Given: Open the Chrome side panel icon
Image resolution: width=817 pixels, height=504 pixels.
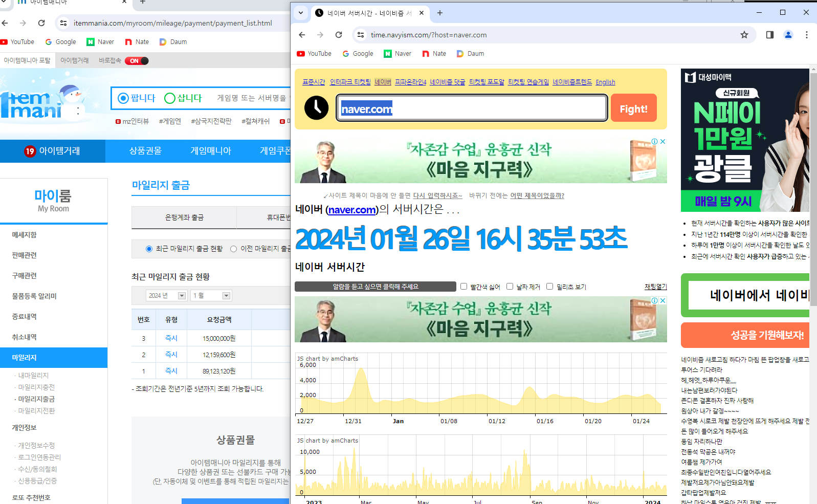Looking at the screenshot, I should 769,35.
